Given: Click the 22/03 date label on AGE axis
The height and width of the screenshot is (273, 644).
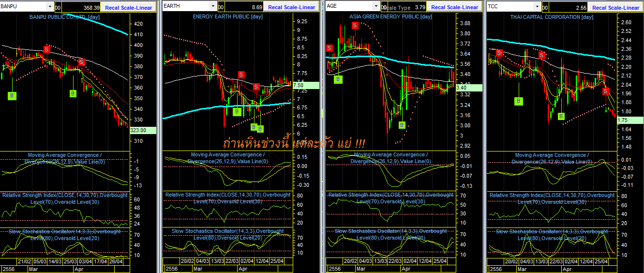Looking at the screenshot, I should (395, 261).
